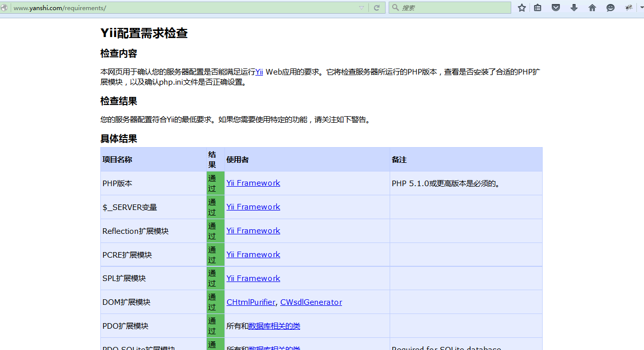This screenshot has width=644, height=350.
Task: Click the magnifier icon in search box
Action: pyautogui.click(x=395, y=8)
